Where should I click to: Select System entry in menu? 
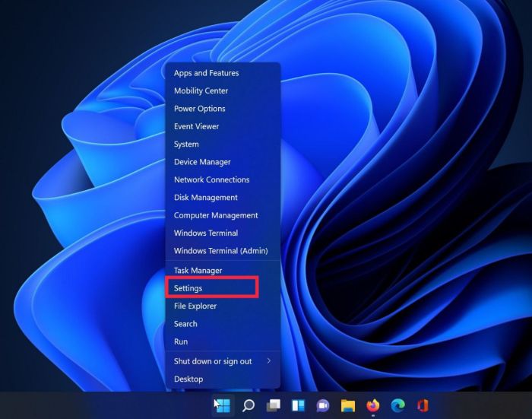pos(223,144)
